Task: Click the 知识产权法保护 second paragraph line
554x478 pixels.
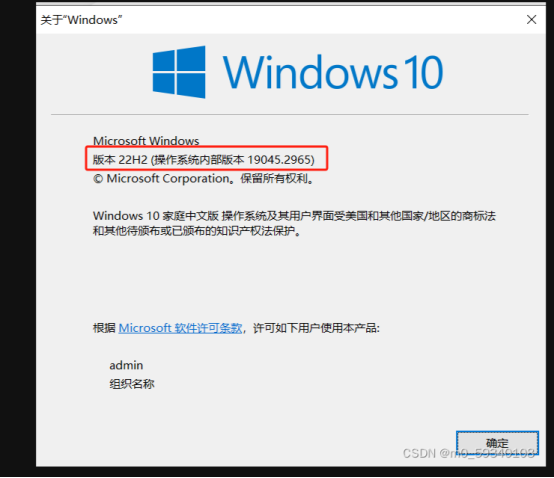Action: pyautogui.click(x=197, y=231)
